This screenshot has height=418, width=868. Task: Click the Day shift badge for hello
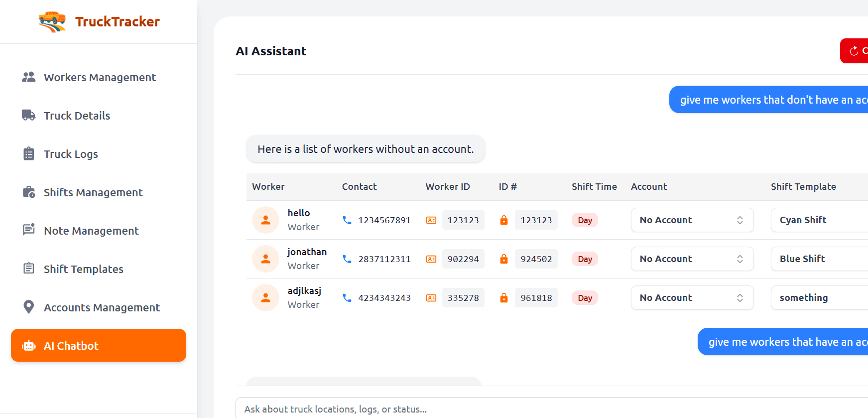[x=585, y=220]
